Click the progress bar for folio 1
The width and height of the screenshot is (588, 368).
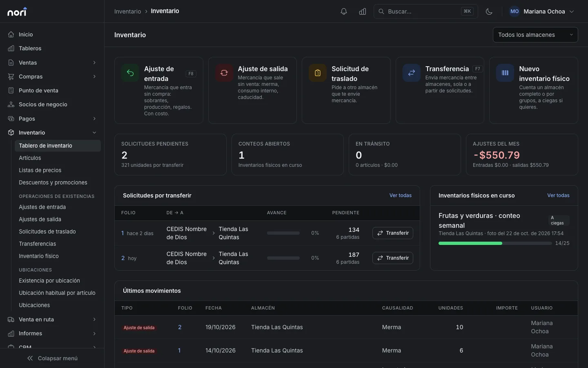click(283, 233)
